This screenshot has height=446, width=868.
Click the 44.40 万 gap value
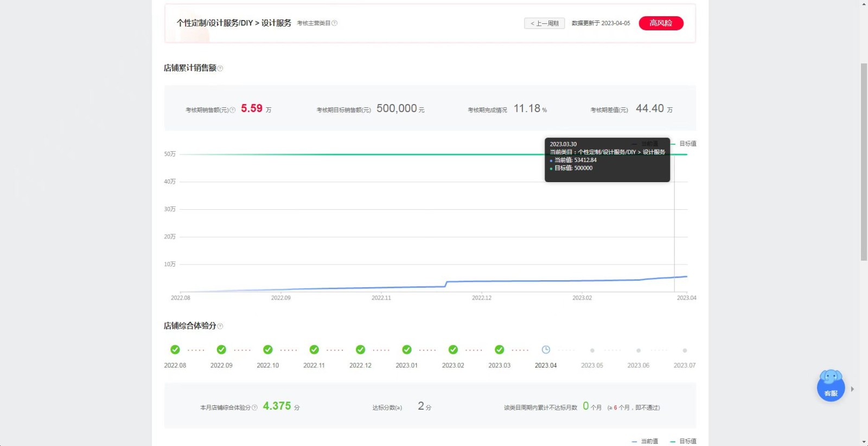tap(654, 109)
